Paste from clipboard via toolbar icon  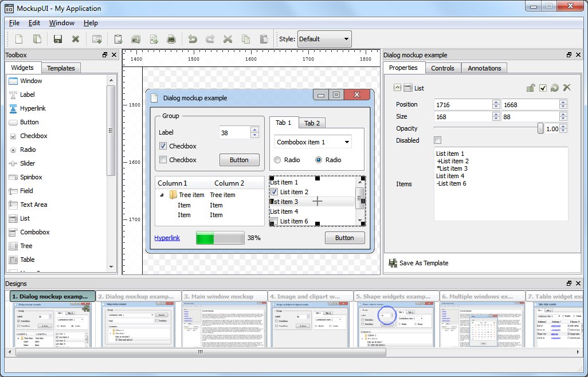tap(264, 39)
